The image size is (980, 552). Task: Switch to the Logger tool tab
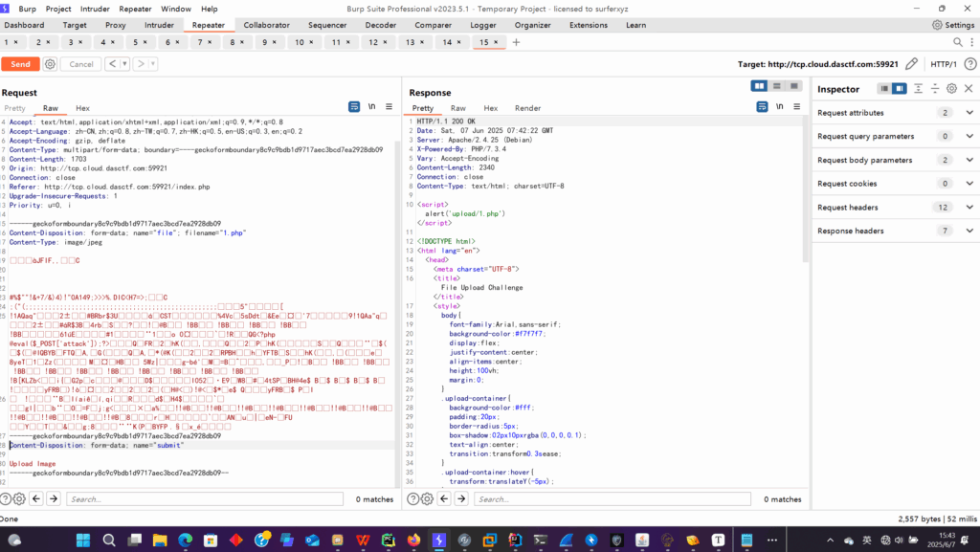[x=483, y=25]
